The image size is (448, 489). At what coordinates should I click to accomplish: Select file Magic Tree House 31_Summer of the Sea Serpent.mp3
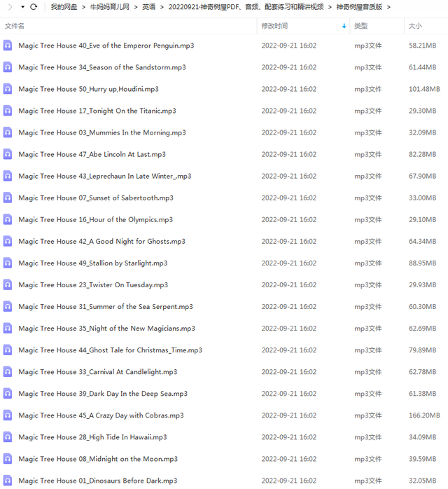click(106, 307)
